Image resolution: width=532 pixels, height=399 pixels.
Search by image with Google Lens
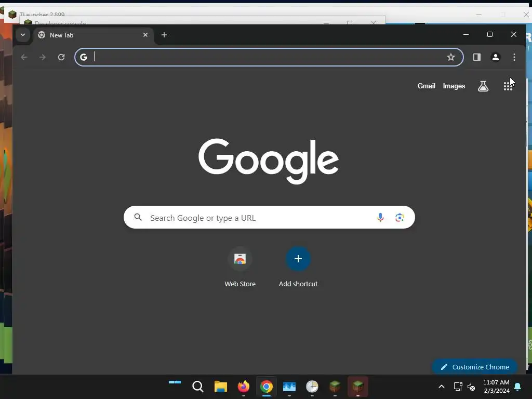click(x=400, y=217)
